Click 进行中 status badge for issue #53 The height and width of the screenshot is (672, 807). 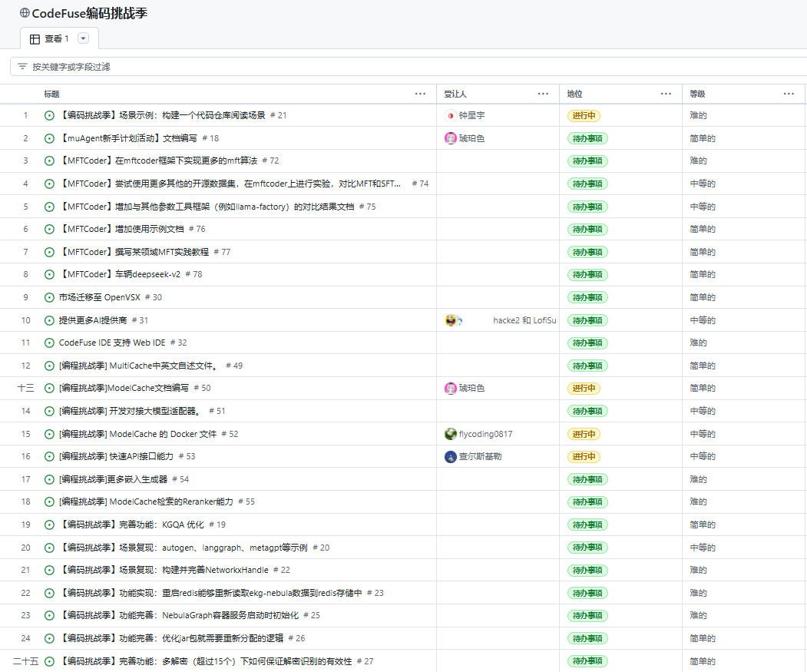coord(584,456)
